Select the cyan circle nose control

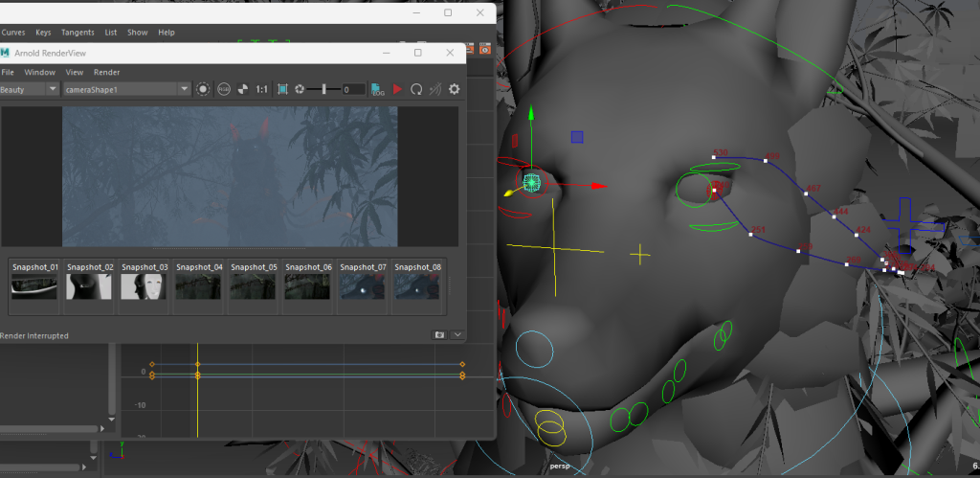(x=535, y=350)
